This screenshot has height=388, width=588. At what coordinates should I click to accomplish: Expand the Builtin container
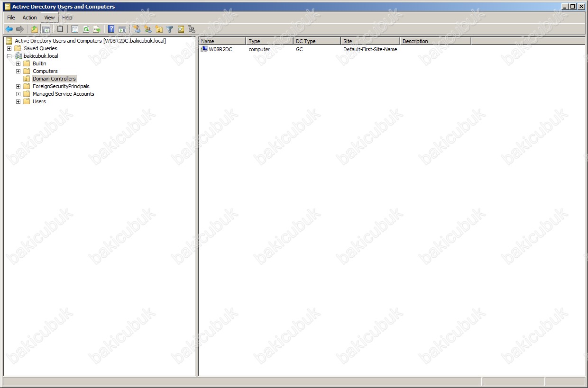click(18, 63)
